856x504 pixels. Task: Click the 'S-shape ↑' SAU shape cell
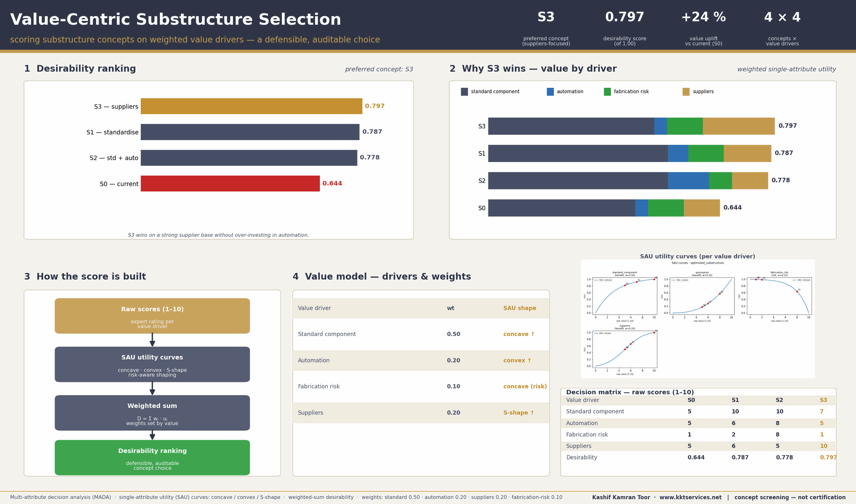[x=519, y=413]
